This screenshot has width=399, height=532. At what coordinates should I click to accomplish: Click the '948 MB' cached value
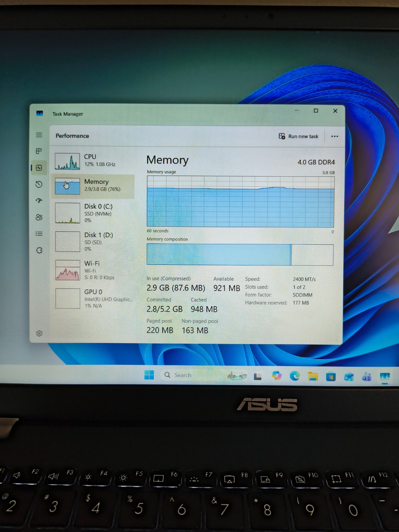pyautogui.click(x=204, y=309)
